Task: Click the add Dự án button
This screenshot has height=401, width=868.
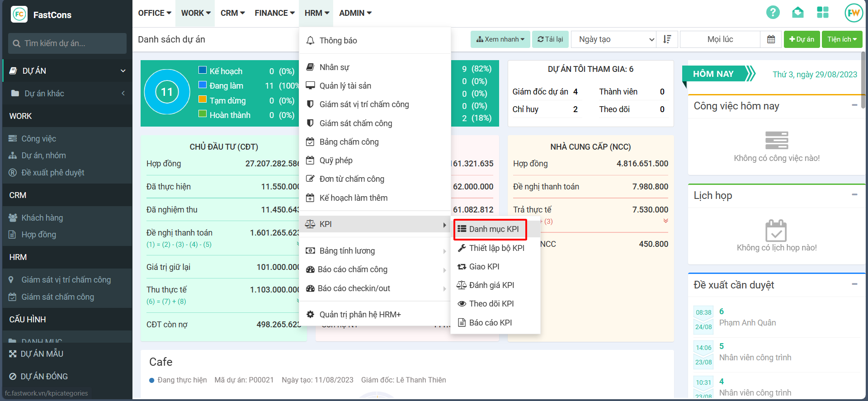Action: pos(801,39)
